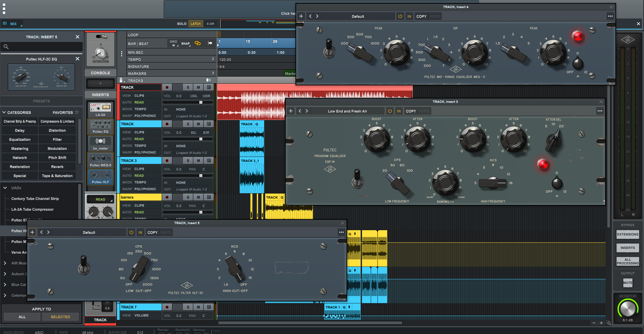Expand the MARKERS ruler row

[213, 73]
